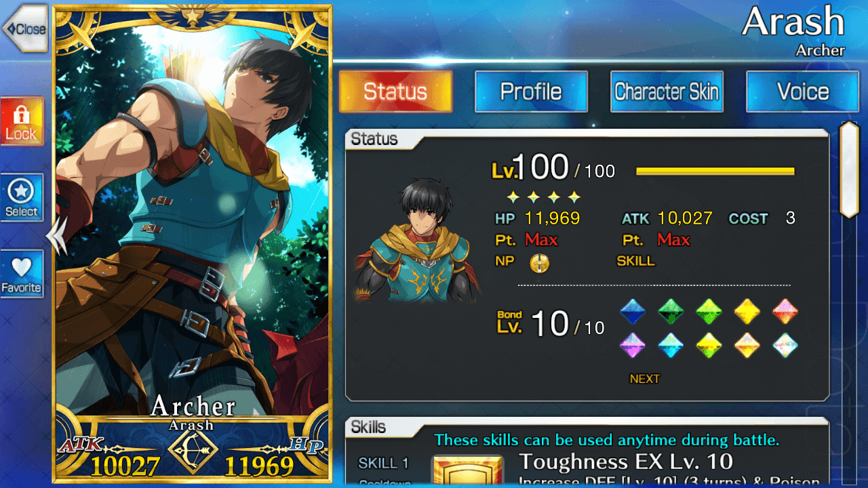
Task: Click the blue bond crystal icon
Action: click(633, 312)
